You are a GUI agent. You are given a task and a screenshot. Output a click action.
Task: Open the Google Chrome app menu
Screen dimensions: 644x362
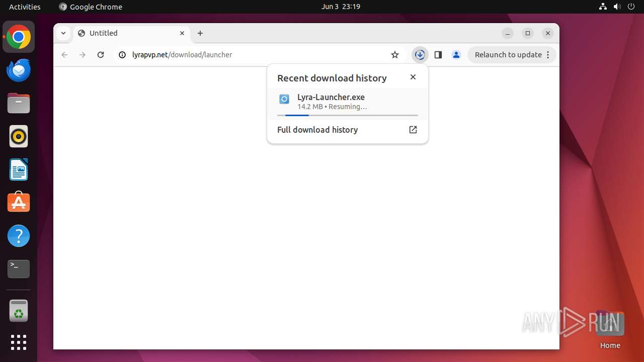click(91, 7)
